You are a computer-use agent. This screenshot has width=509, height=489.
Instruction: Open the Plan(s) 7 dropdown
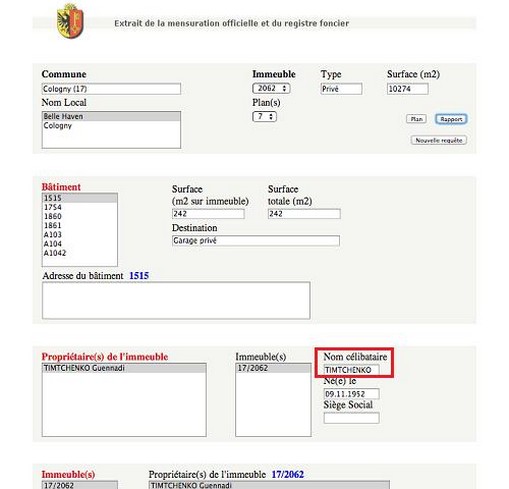[264, 117]
